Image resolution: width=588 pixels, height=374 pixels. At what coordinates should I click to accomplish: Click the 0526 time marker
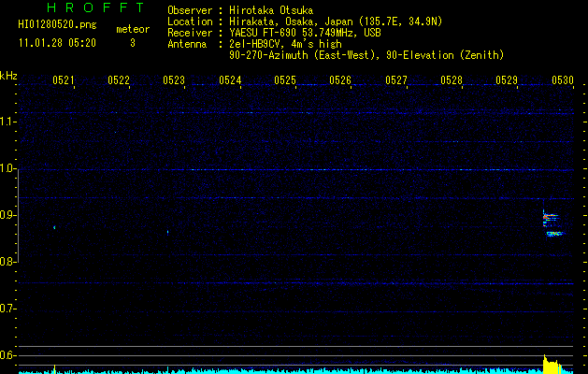[340, 80]
